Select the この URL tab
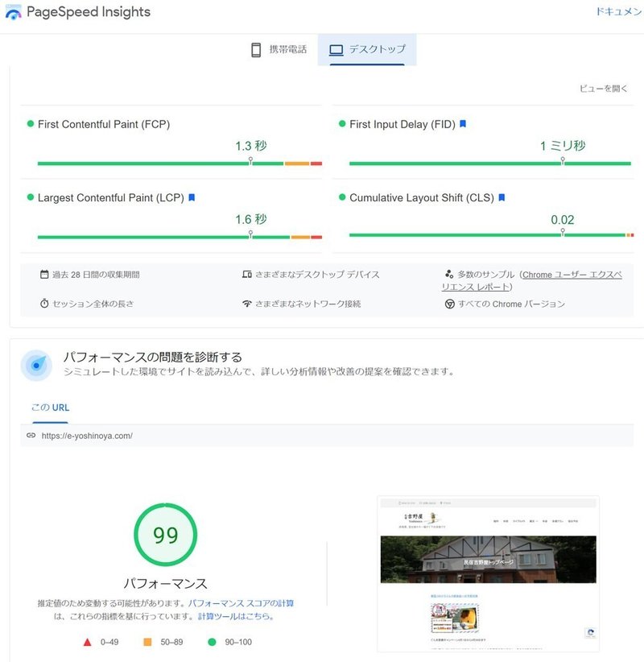Viewport: 644px width, 662px height. point(50,408)
